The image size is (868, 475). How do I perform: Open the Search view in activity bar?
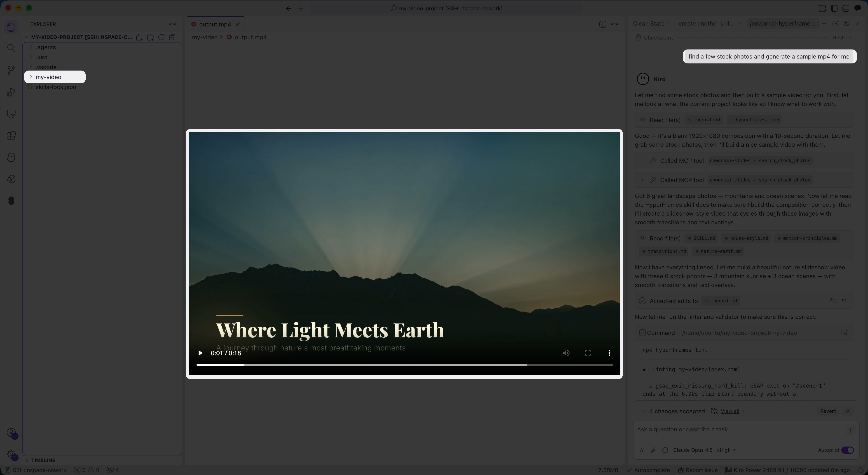point(11,48)
